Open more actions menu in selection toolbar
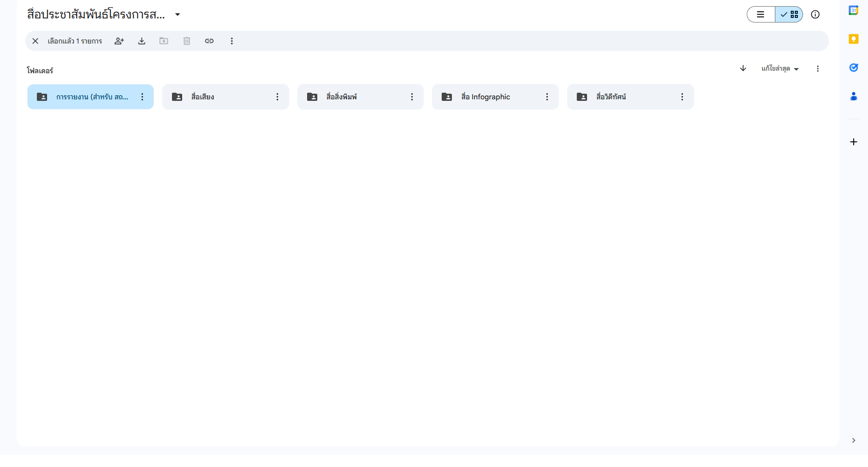Image resolution: width=868 pixels, height=467 pixels. pos(232,41)
